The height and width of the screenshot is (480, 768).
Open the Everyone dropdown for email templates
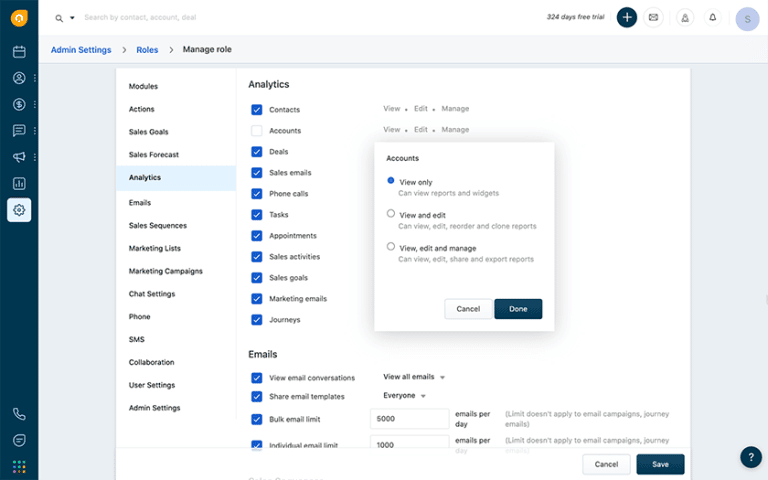point(405,396)
